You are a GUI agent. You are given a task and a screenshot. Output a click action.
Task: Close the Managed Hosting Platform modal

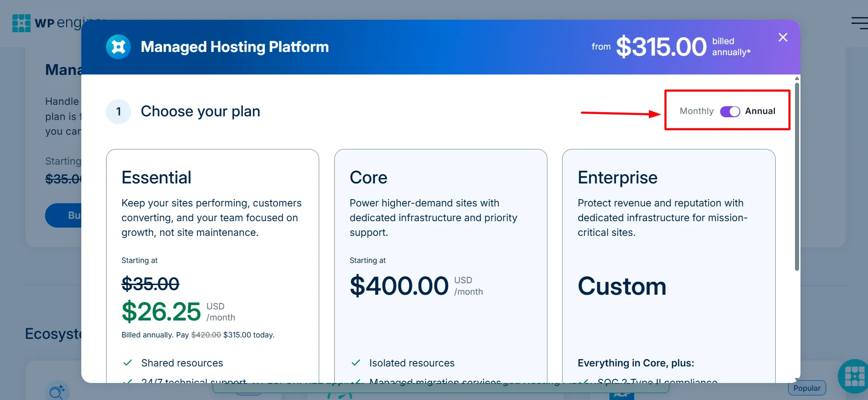tap(783, 37)
